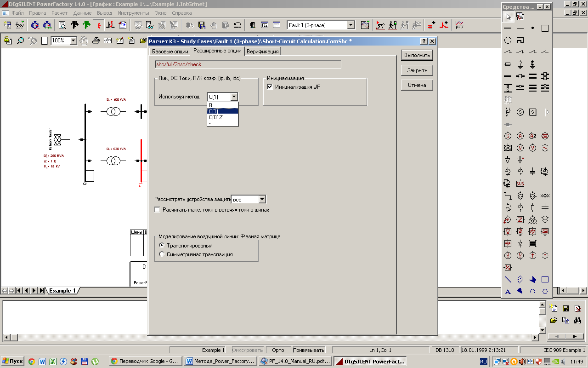Click the green arrows calculation icon
Screen dimensions: 588x368
86,25
